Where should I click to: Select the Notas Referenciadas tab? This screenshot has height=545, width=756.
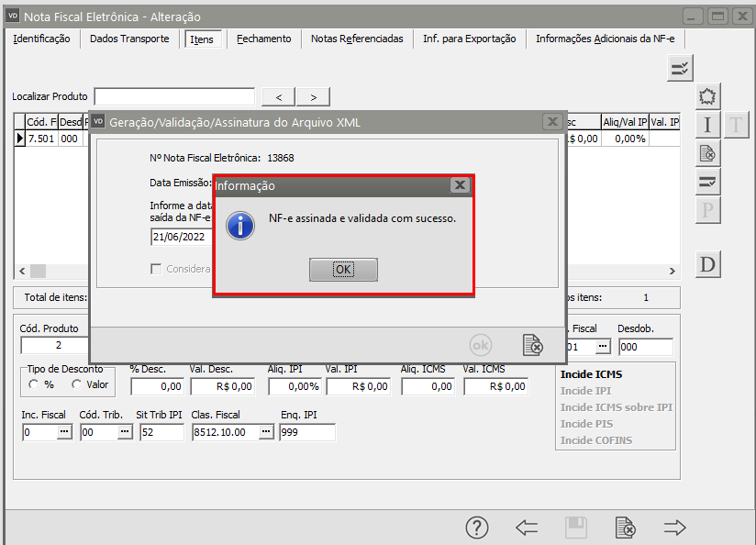pos(357,39)
